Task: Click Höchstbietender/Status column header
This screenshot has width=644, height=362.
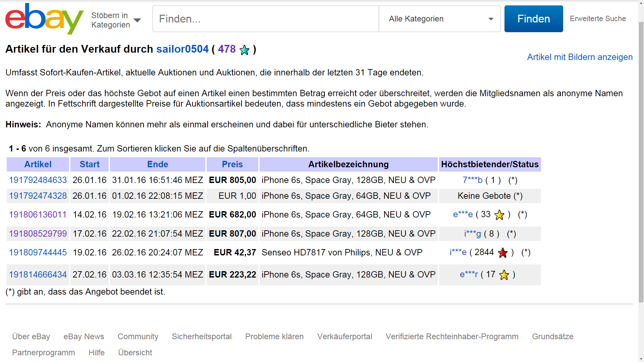Action: pos(490,164)
